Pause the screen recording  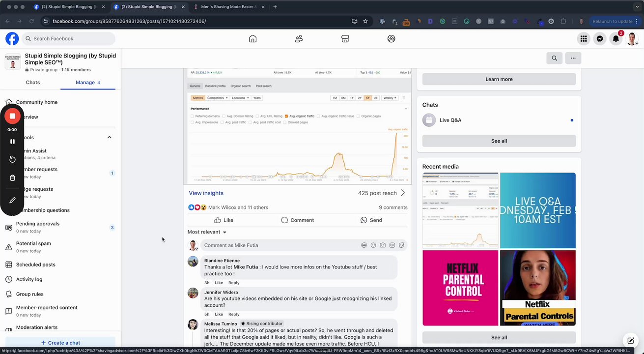[x=12, y=141]
